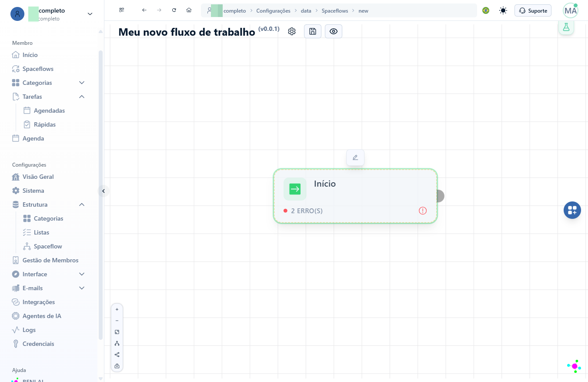Click the Início node output connector handle
Screen dimensions: 588x382
tap(439, 196)
